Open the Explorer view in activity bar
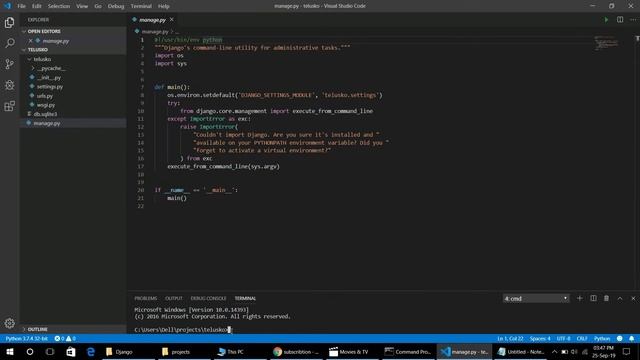Image resolution: width=640 pixels, height=360 pixels. click(9, 22)
